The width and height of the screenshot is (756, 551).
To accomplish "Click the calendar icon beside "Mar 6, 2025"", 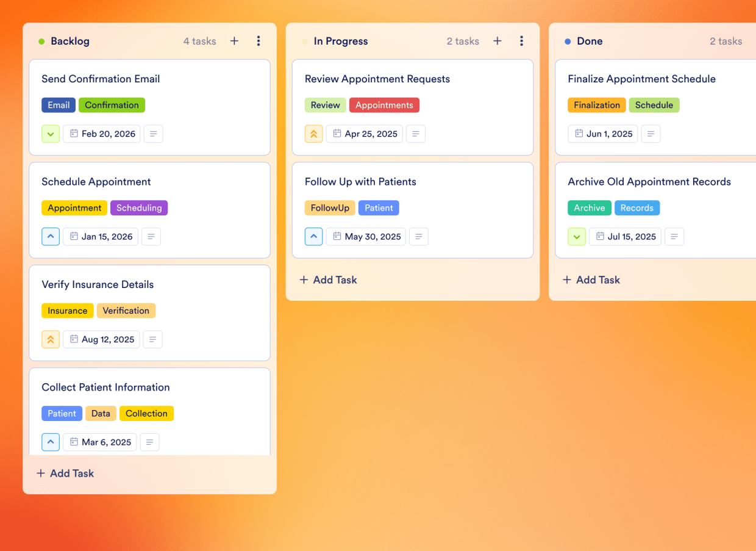I will click(x=73, y=442).
